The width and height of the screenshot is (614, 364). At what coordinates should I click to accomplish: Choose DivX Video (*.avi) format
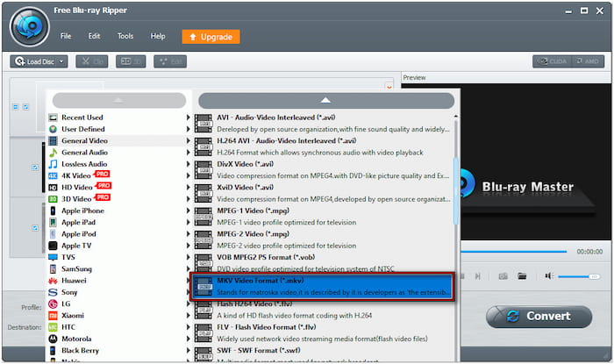[x=324, y=170]
